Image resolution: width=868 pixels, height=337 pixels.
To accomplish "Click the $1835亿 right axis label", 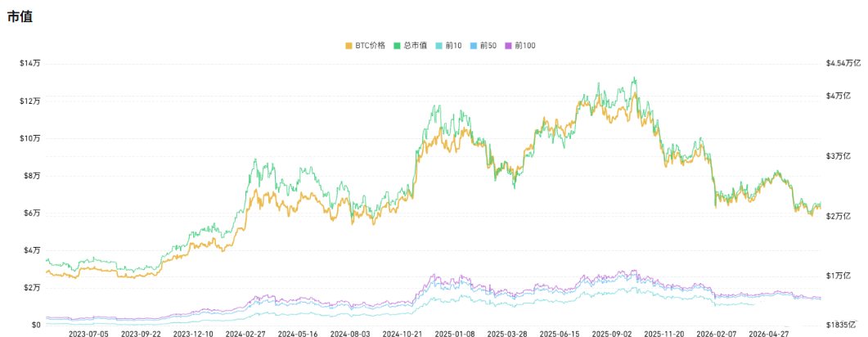I will [839, 326].
